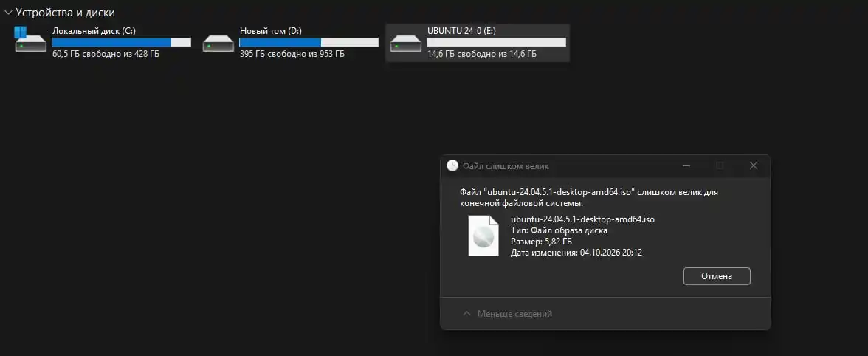Select the Локальный диск (C:) drive icon

pyautogui.click(x=30, y=41)
